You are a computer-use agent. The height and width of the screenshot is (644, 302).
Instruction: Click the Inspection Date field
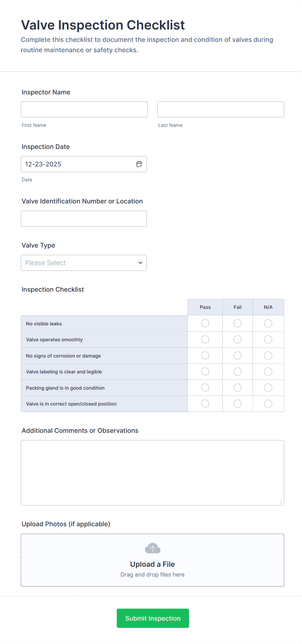pyautogui.click(x=78, y=164)
